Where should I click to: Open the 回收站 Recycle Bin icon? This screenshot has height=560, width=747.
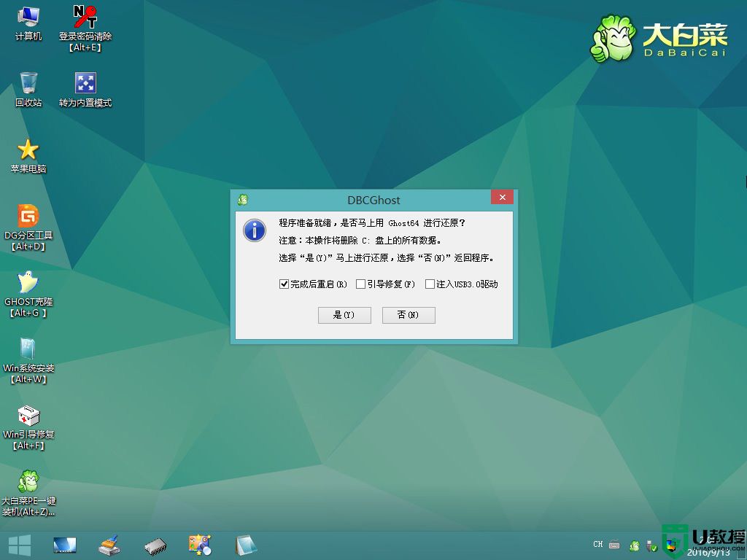[28, 90]
